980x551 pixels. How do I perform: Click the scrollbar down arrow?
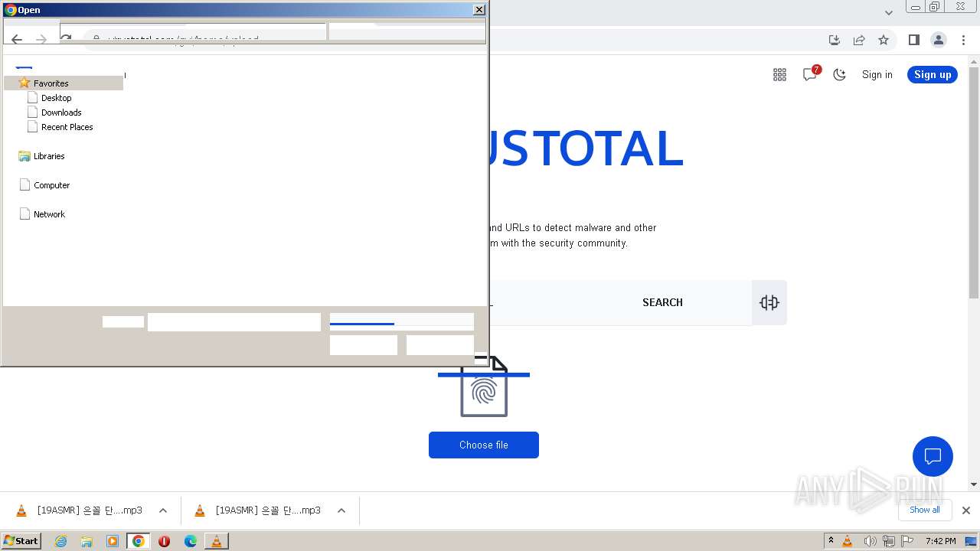tap(974, 484)
